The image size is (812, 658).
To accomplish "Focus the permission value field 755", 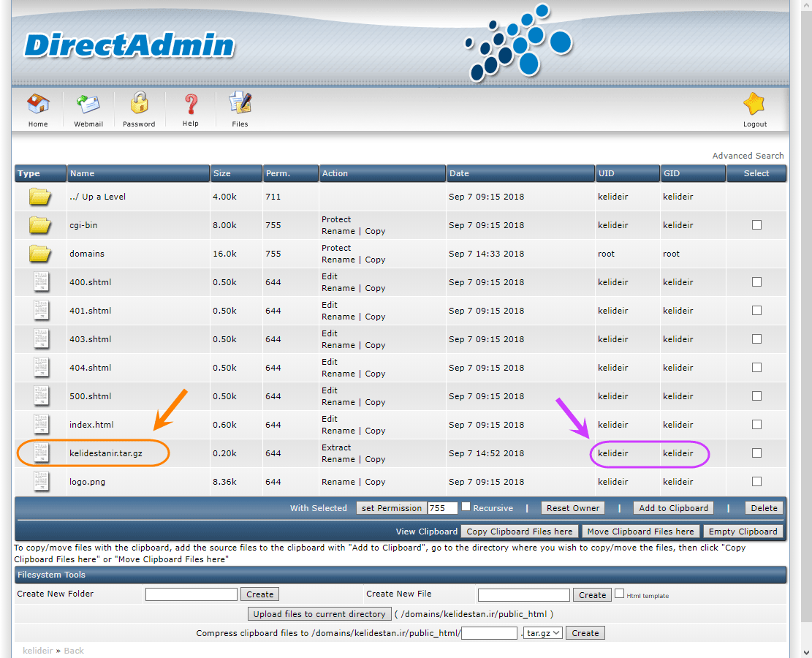I will [x=443, y=508].
